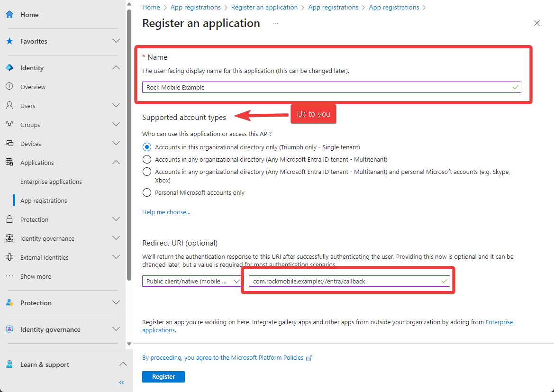Image resolution: width=554 pixels, height=392 pixels.
Task: Expand the External Identities chevron
Action: tap(116, 257)
